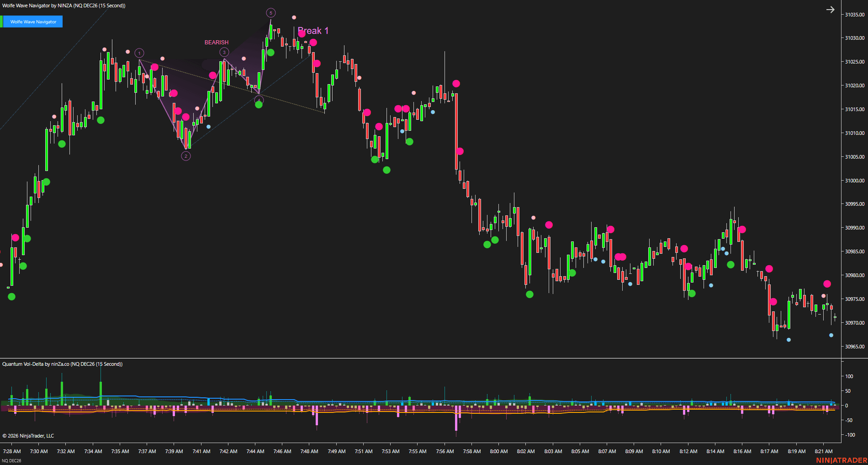Image resolution: width=868 pixels, height=465 pixels.
Task: Click the Break 1 label
Action: [313, 31]
